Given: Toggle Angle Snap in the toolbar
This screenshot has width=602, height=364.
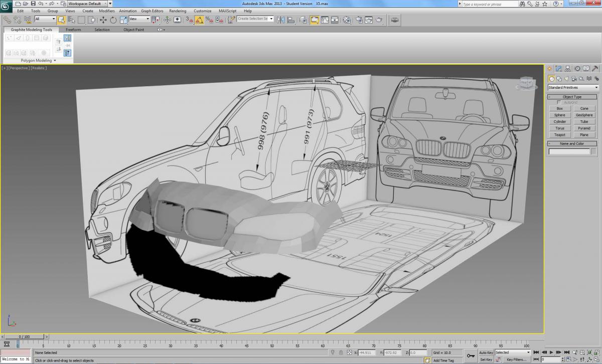Looking at the screenshot, I should click(x=199, y=20).
